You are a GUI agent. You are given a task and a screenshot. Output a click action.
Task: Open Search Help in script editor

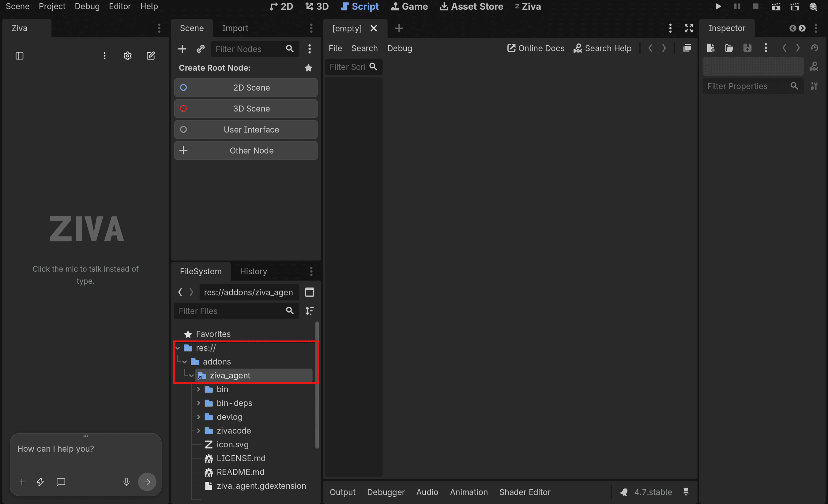click(602, 48)
